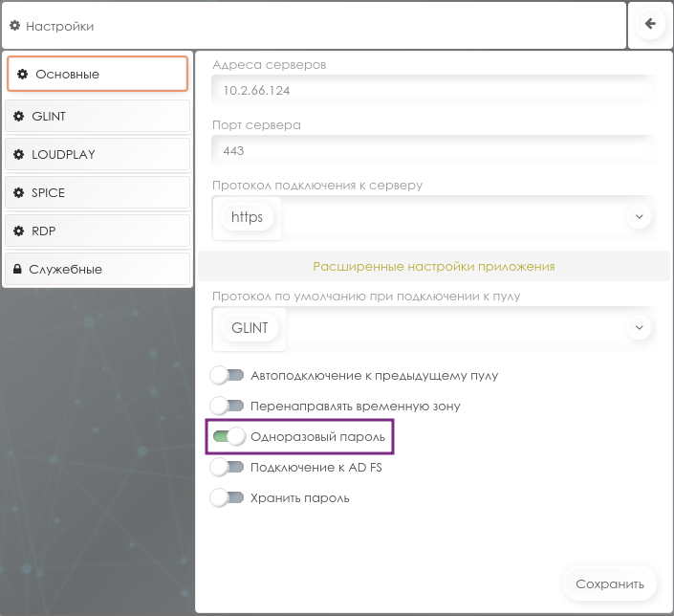Disable the Одноразовый пароль toggle
Image resolution: width=674 pixels, height=616 pixels.
tap(227, 437)
